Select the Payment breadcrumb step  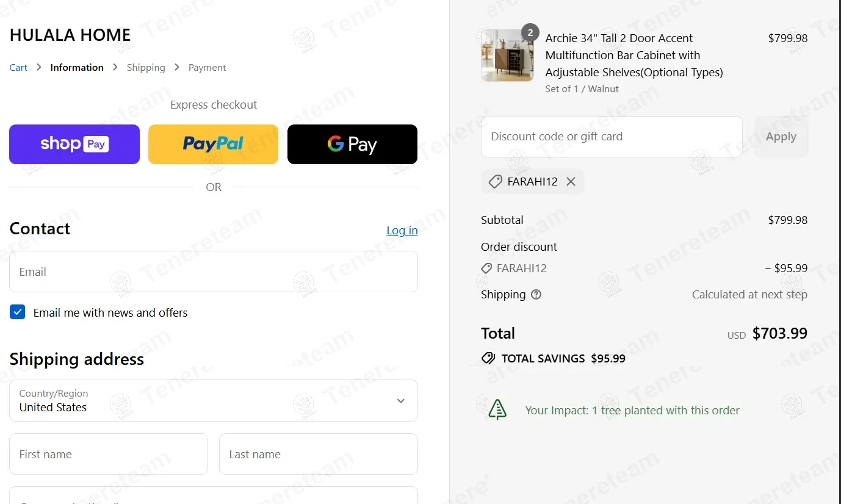207,68
